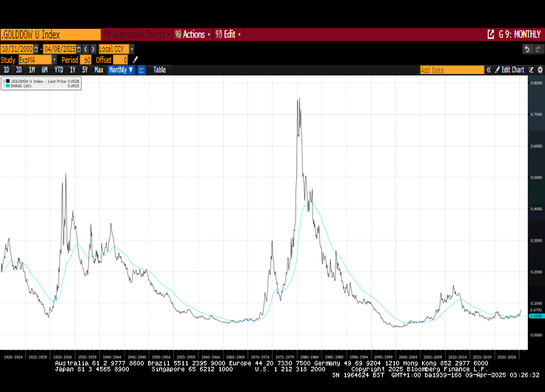Collapse panel with double left chevron icon

[x=488, y=70]
